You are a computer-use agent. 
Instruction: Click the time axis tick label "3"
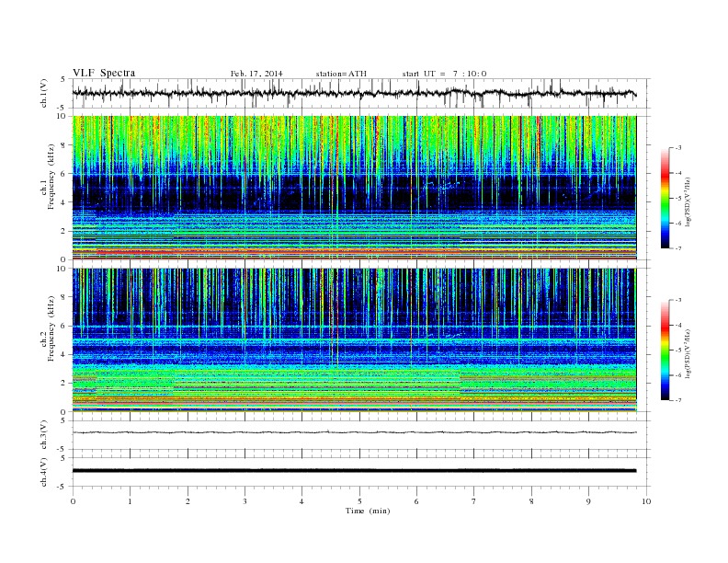pos(245,501)
